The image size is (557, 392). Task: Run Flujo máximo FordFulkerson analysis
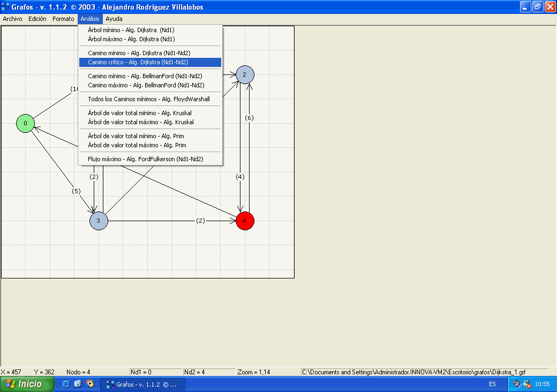click(145, 159)
